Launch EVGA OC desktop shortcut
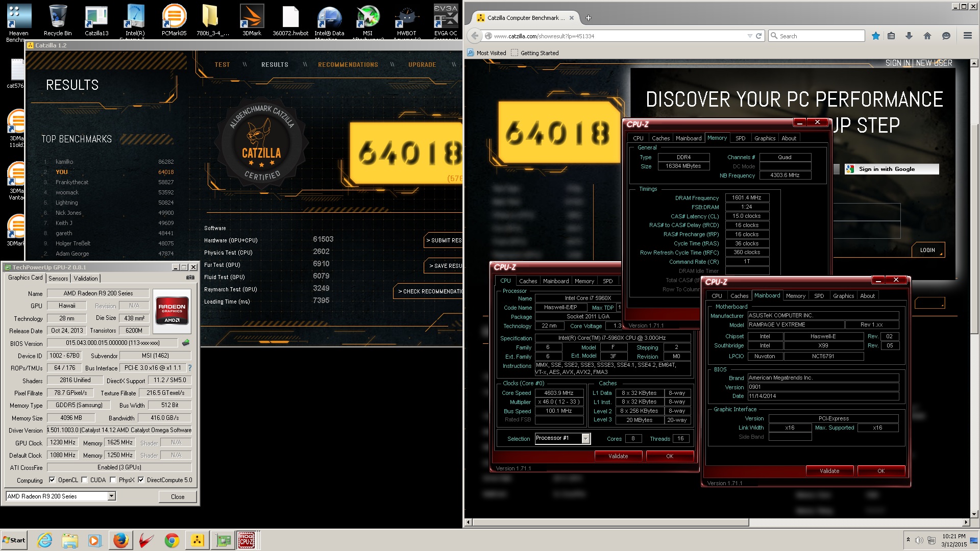 pyautogui.click(x=446, y=21)
